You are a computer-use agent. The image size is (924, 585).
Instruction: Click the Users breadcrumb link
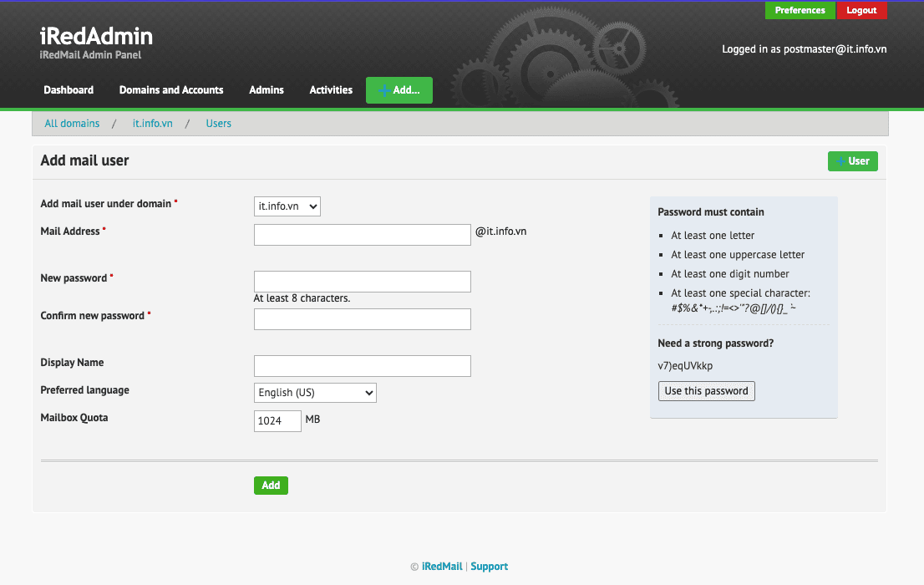click(x=219, y=124)
